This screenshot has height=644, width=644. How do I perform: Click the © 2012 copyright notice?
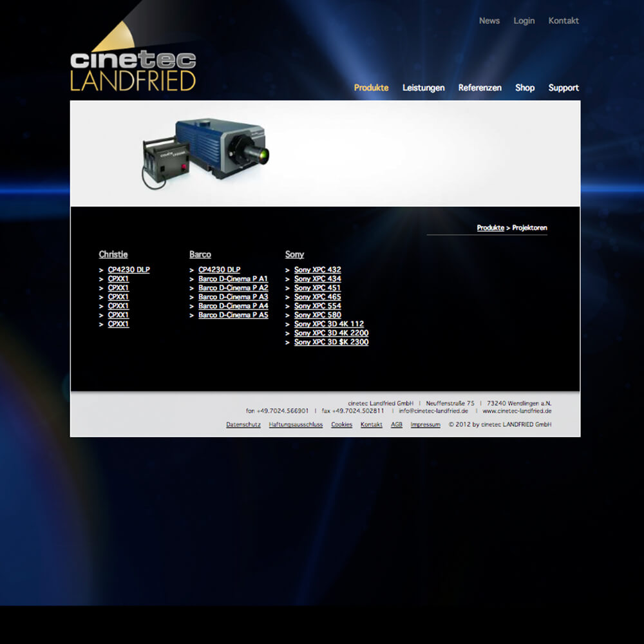coord(500,424)
